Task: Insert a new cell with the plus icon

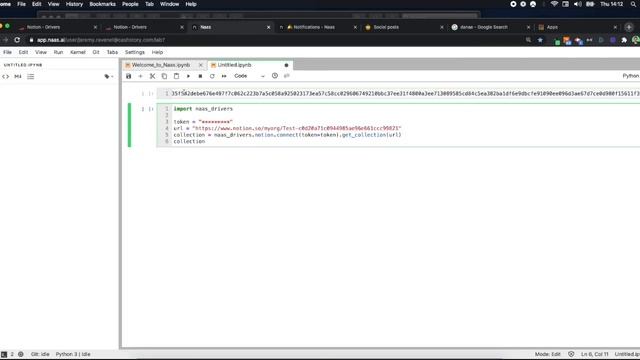Action: coord(140,76)
